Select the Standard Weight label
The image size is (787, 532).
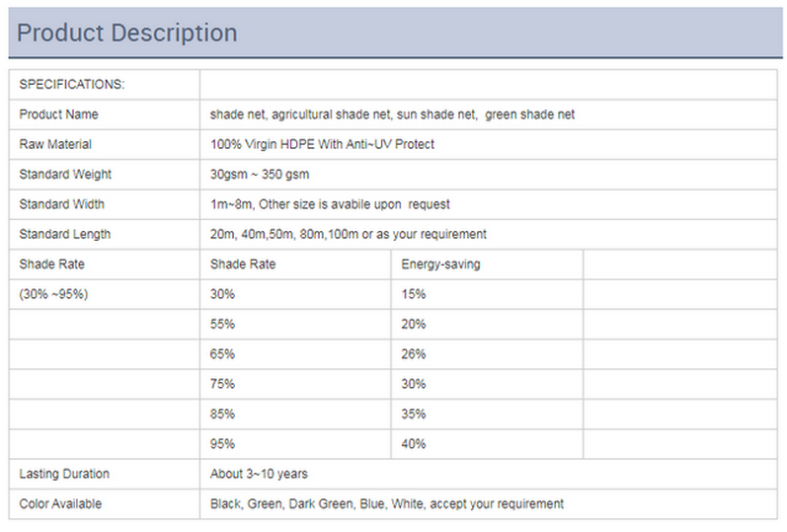point(65,174)
